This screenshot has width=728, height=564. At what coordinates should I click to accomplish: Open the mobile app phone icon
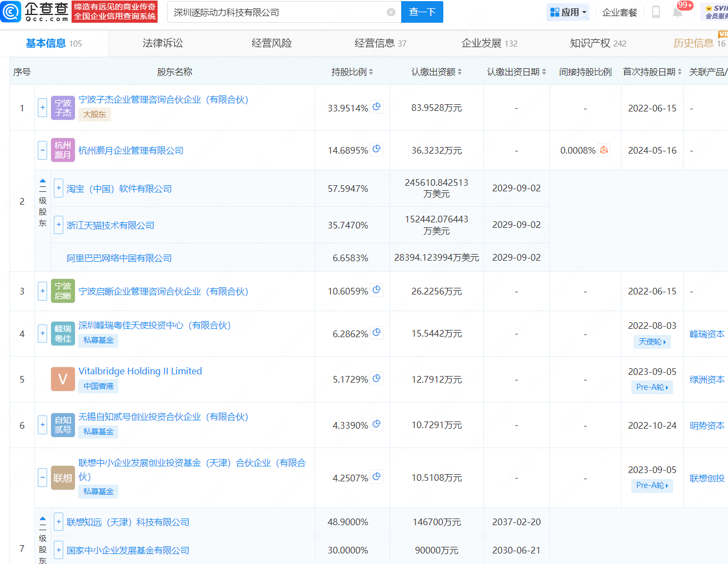pos(656,12)
